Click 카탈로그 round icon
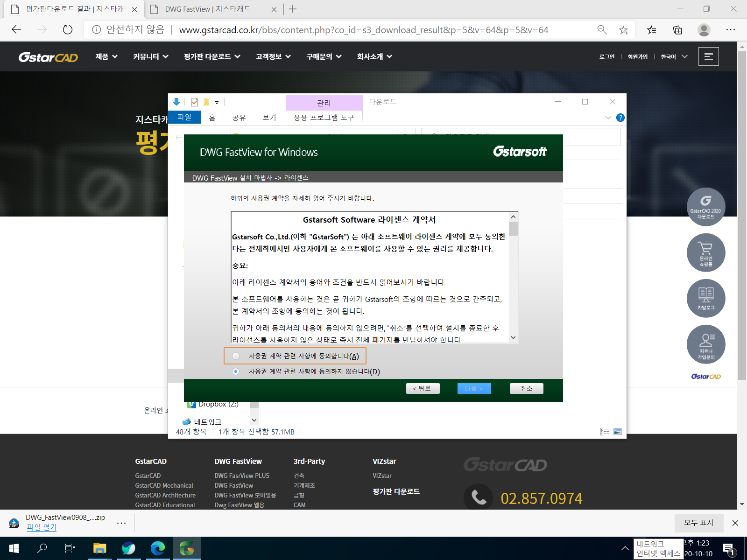 (706, 298)
